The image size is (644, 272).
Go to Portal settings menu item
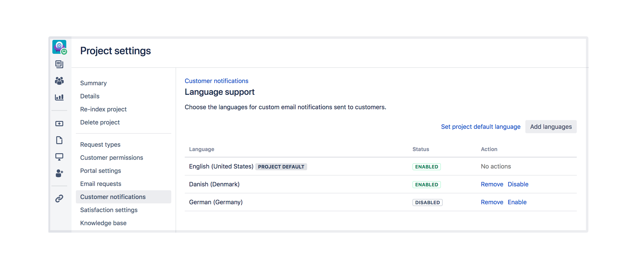100,171
